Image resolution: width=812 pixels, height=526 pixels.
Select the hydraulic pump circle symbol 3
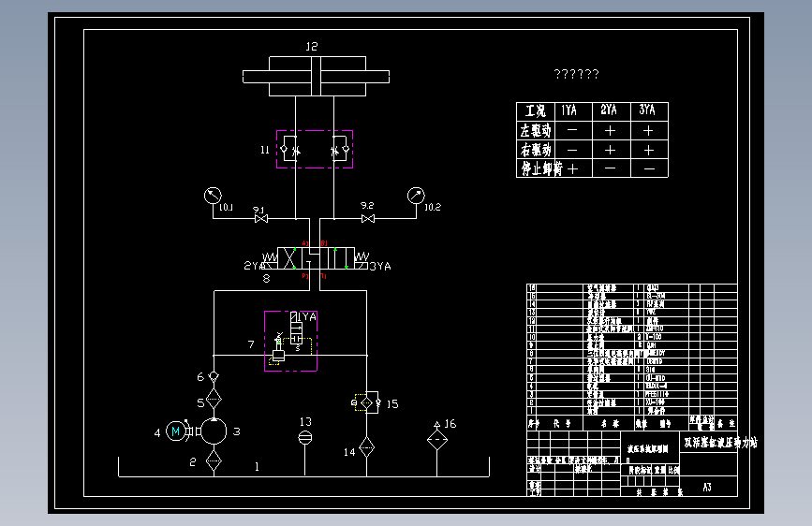(214, 431)
